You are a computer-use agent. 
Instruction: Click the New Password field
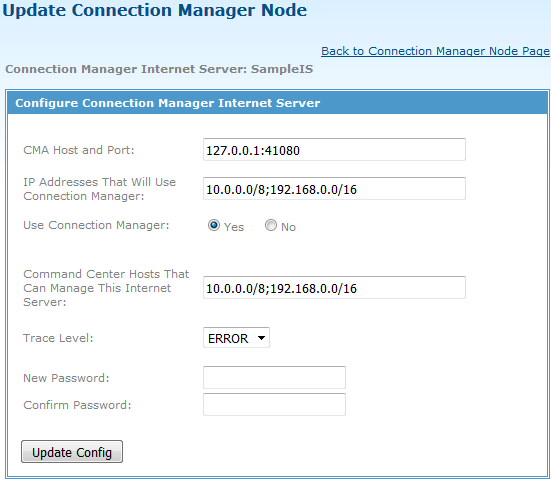pos(274,377)
